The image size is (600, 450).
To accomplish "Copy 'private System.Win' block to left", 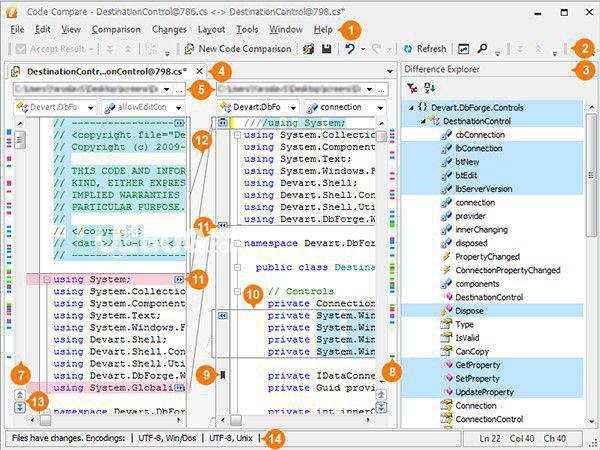I will click(x=223, y=316).
